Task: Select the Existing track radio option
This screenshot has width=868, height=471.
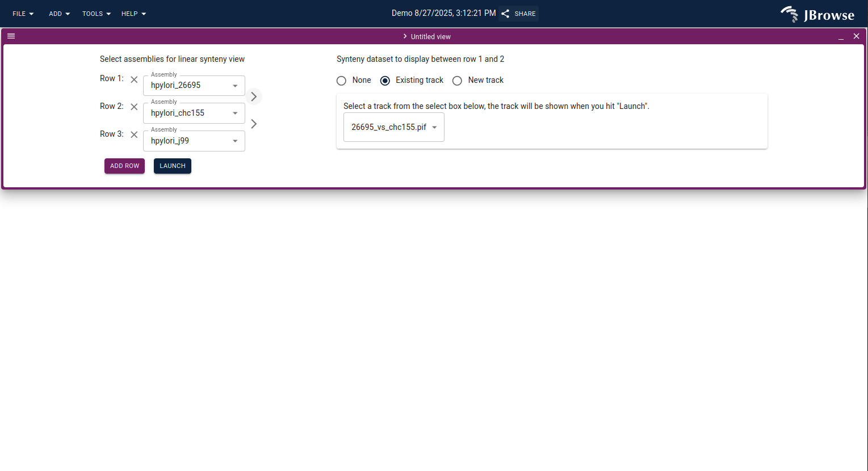Action: (x=385, y=81)
